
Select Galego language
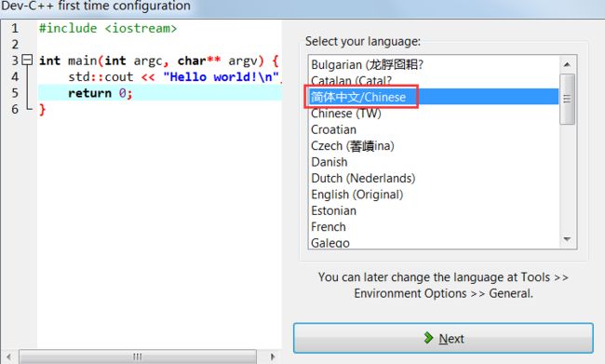click(434, 242)
